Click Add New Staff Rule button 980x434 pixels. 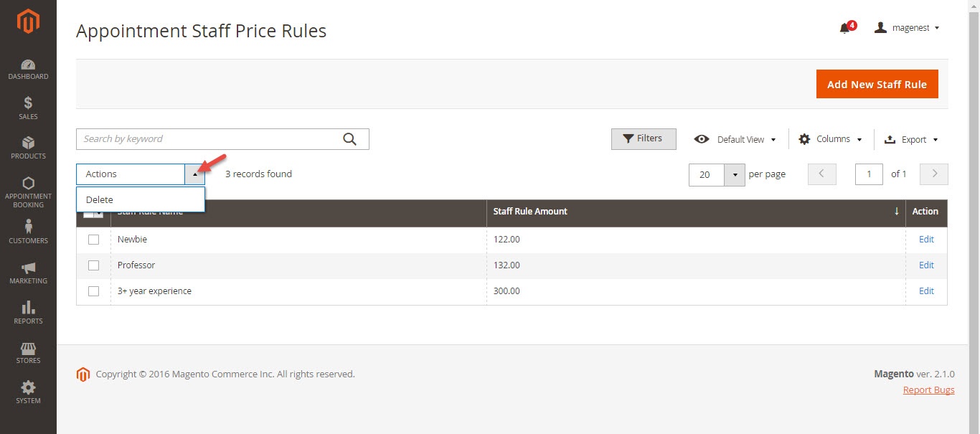point(877,84)
